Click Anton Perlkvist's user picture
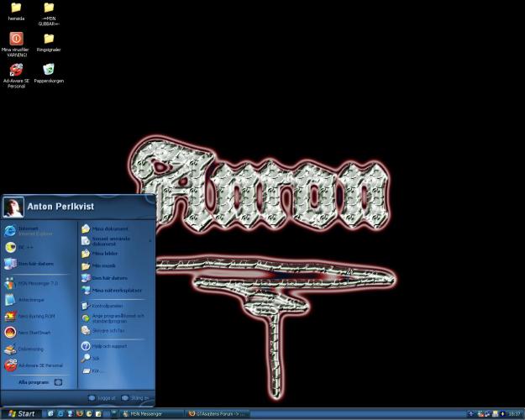The width and height of the screenshot is (525, 420). click(x=13, y=207)
